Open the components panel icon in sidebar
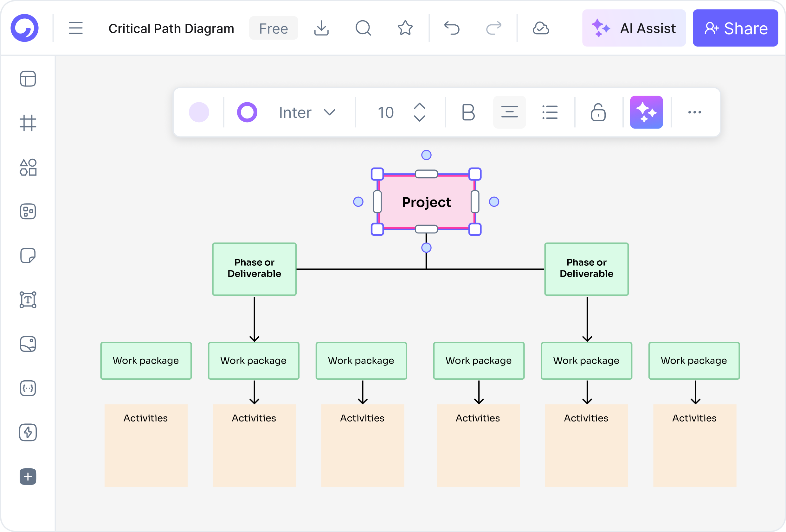 28,212
